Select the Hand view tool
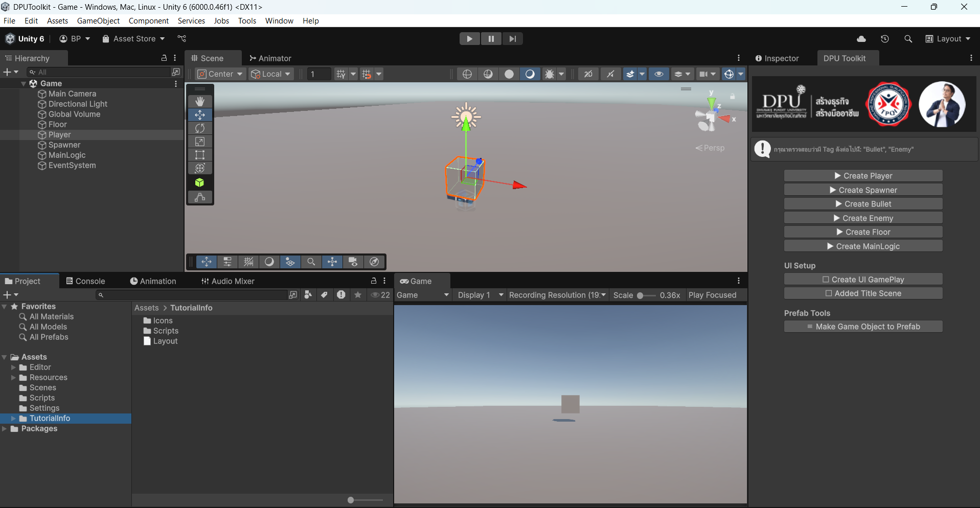Image resolution: width=980 pixels, height=508 pixels. (200, 102)
